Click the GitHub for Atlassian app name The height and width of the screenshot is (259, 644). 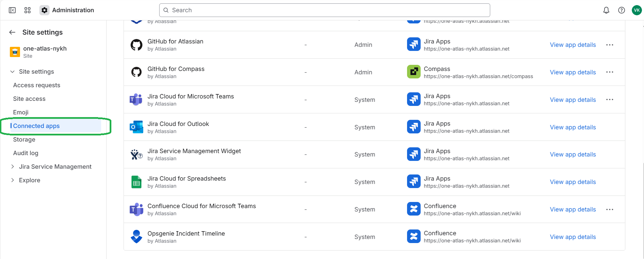click(175, 41)
